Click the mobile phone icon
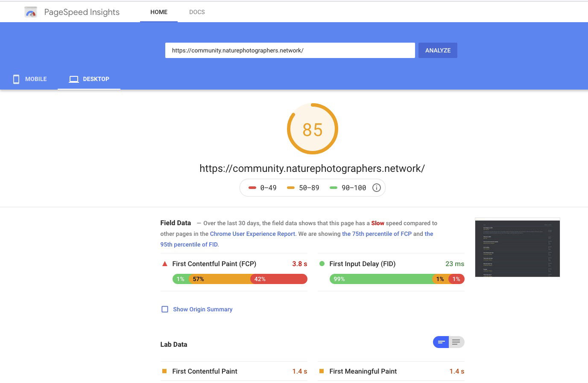The image size is (588, 383). (x=16, y=79)
